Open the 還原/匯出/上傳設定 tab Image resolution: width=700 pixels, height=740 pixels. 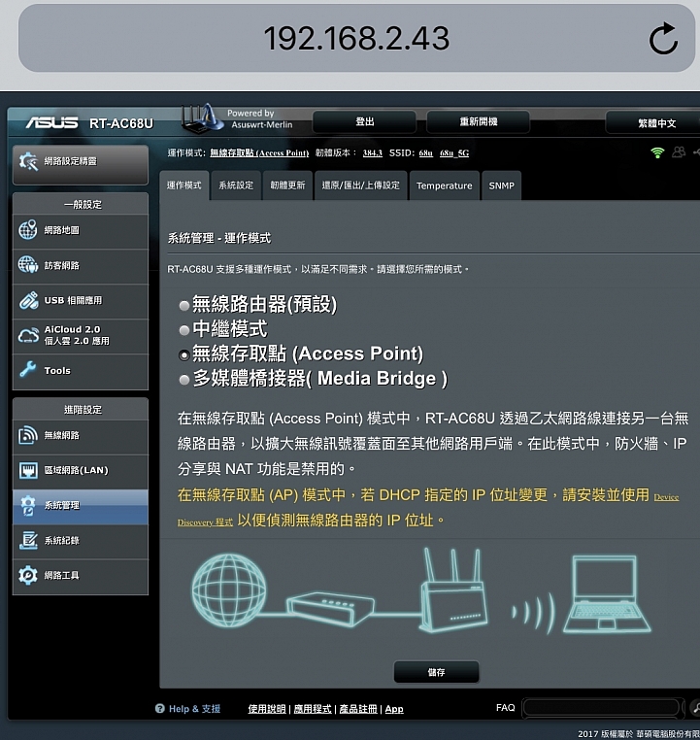tap(361, 185)
